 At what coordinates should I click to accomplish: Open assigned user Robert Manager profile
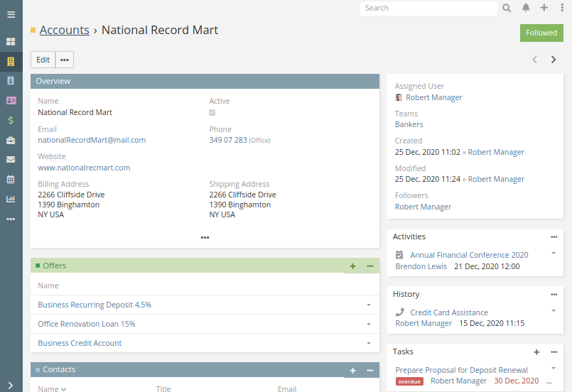click(433, 97)
